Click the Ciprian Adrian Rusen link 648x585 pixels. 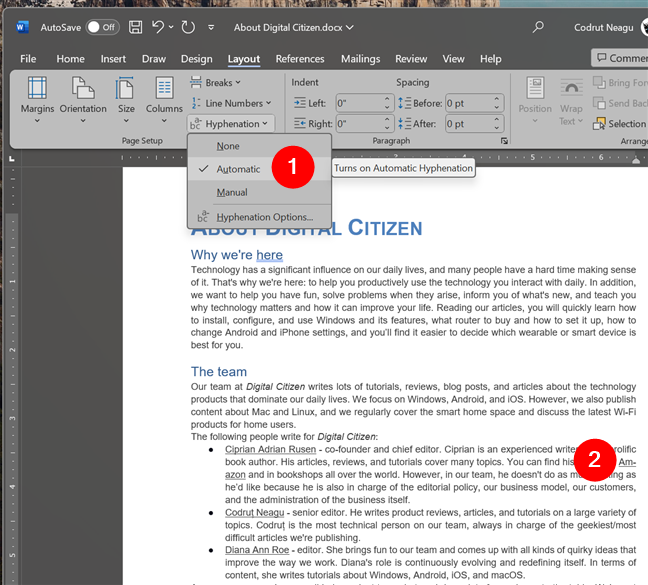pos(270,449)
